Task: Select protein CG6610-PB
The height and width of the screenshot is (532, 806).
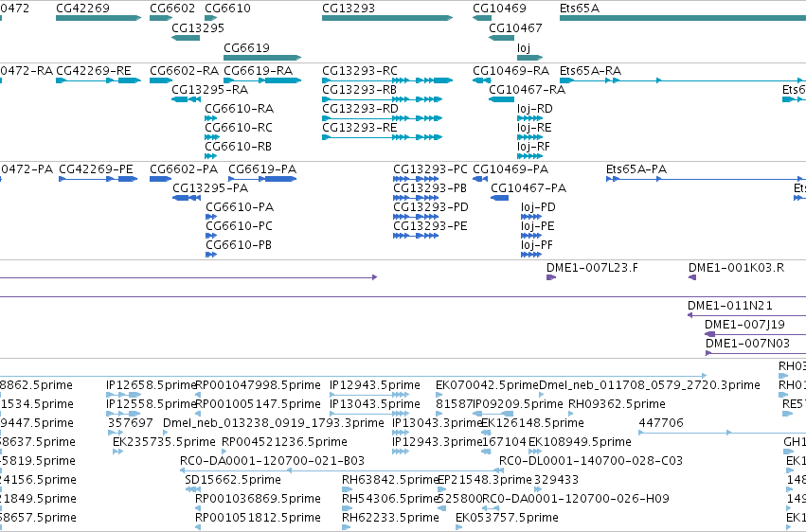Action: [211, 255]
